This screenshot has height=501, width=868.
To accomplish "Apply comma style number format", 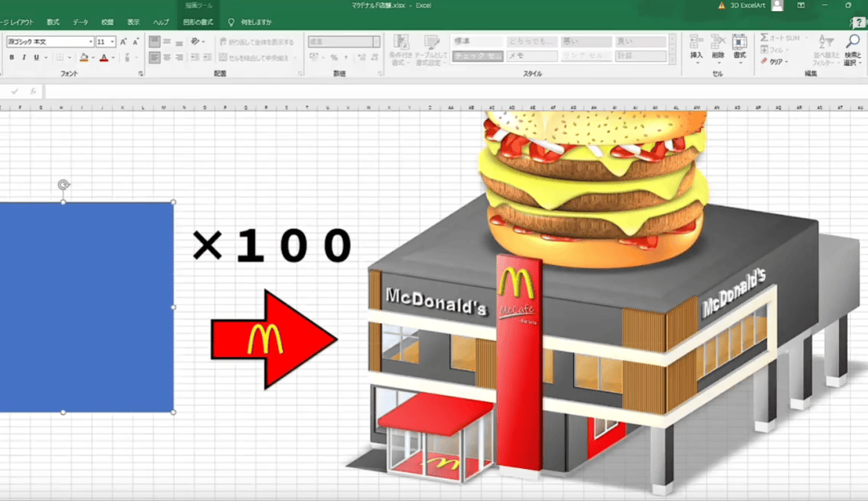I will pyautogui.click(x=346, y=58).
